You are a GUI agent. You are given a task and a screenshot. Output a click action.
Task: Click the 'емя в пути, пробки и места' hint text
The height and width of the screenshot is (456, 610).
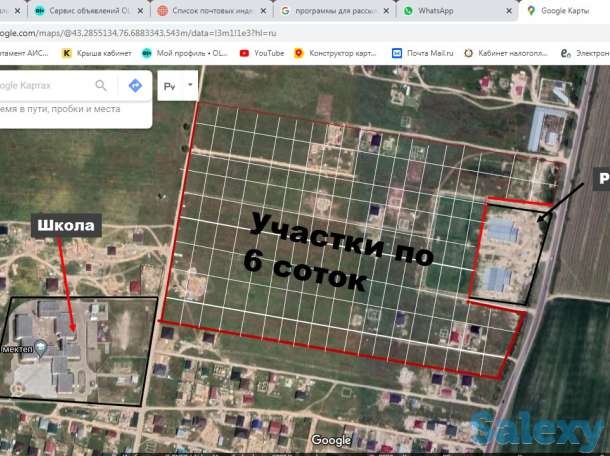click(x=60, y=109)
